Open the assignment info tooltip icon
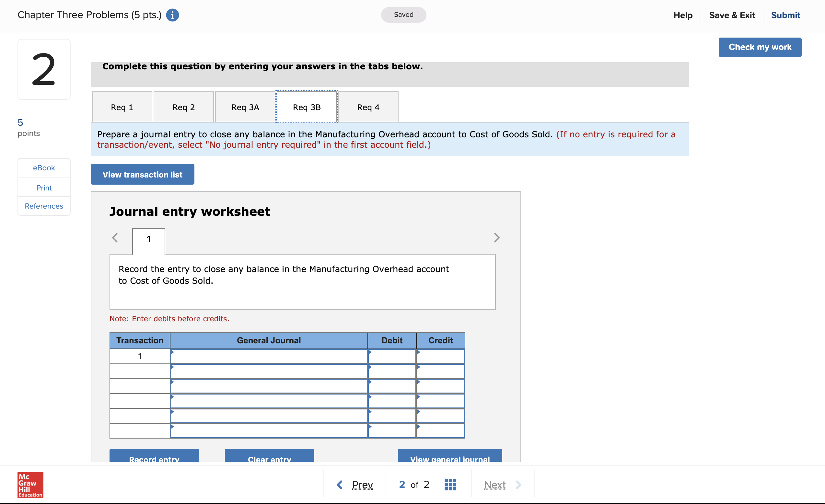Image resolution: width=825 pixels, height=504 pixels. click(x=173, y=15)
